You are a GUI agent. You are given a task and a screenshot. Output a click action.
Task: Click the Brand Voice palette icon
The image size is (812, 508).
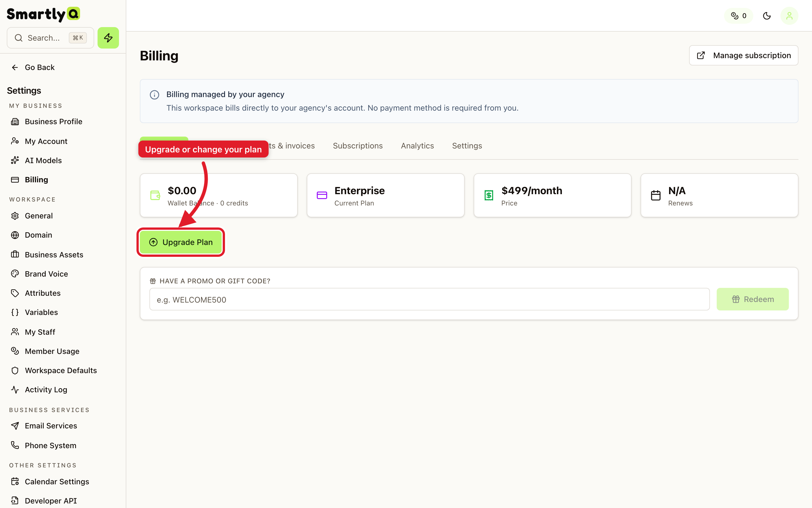(x=15, y=273)
